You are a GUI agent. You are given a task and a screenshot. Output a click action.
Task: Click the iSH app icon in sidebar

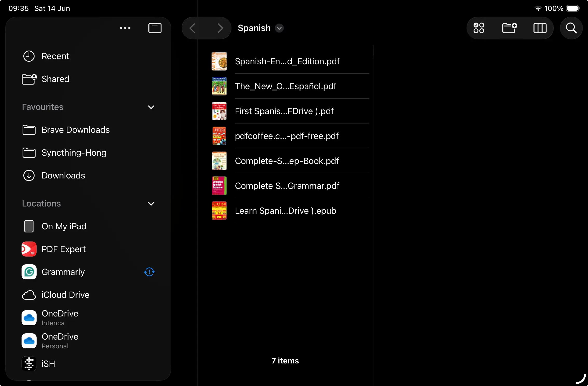pyautogui.click(x=29, y=364)
